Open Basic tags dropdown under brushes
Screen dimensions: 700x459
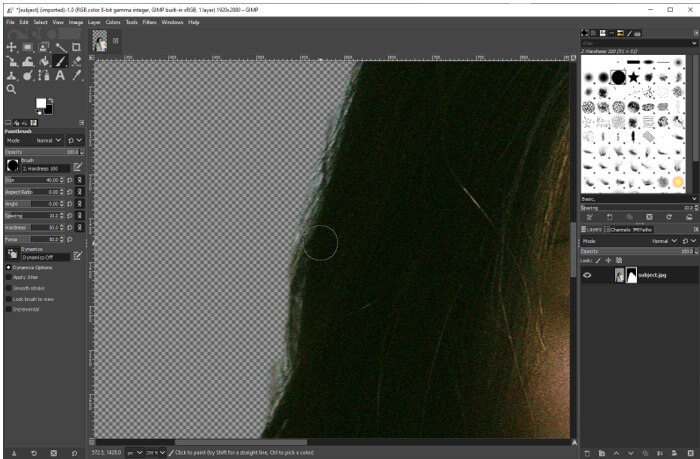pos(694,199)
